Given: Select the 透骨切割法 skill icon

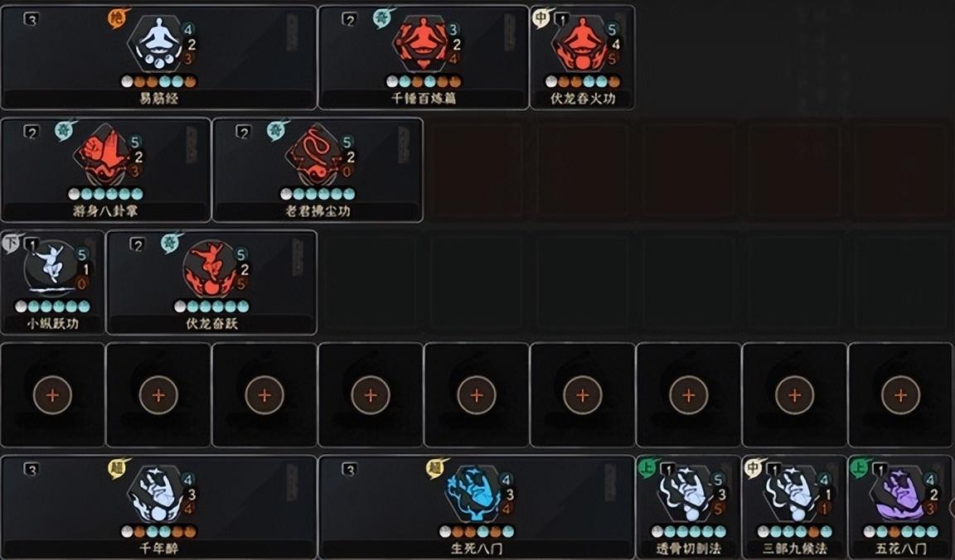Looking at the screenshot, I should [x=688, y=495].
